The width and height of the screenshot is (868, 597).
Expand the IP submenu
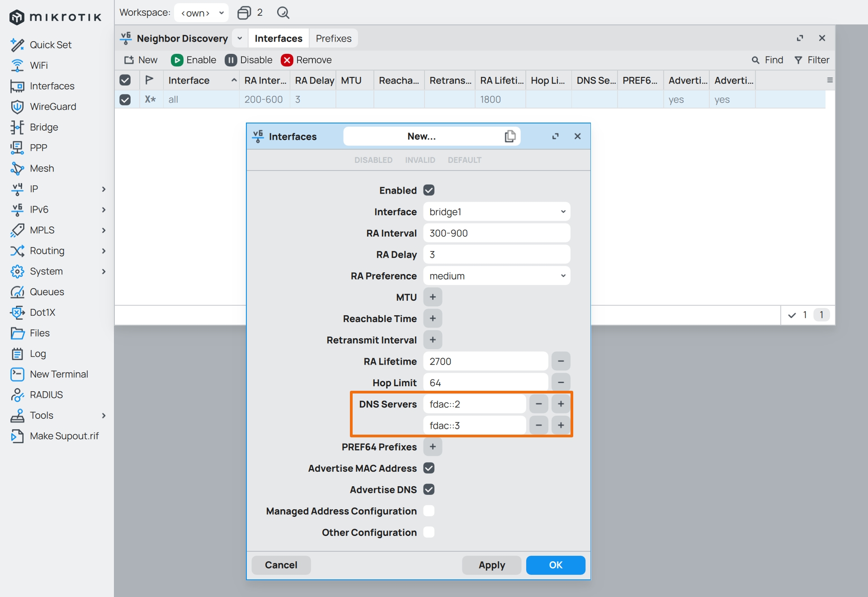point(104,189)
